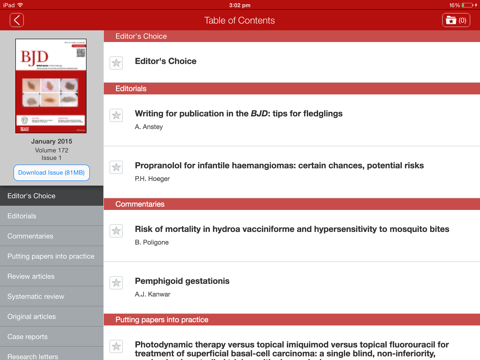The width and height of the screenshot is (480, 360).
Task: Mark Pemphigoid gestationis as favorite
Action: 116,283
